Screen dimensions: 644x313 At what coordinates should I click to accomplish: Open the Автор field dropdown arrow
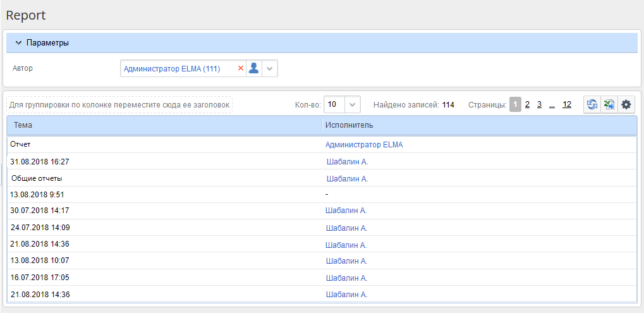pyautogui.click(x=270, y=68)
